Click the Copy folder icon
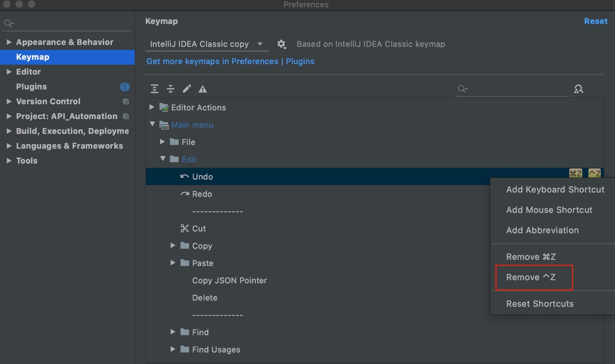The height and width of the screenshot is (364, 615). click(185, 245)
